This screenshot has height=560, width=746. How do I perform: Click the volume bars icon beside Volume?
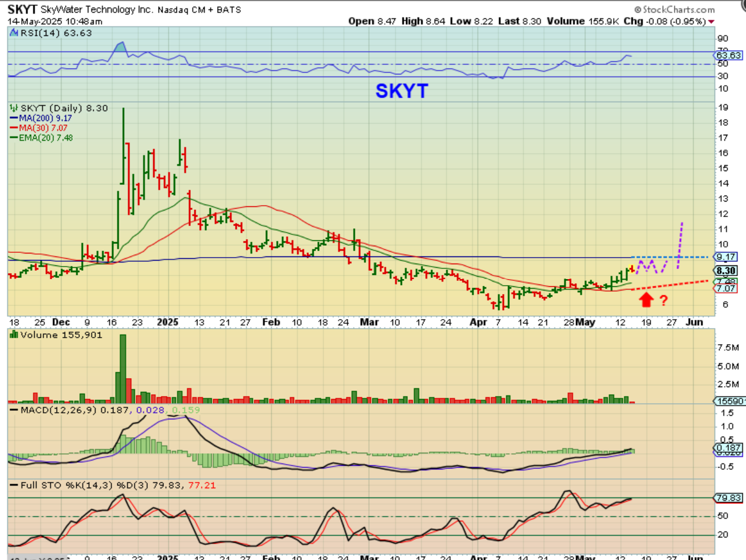click(x=14, y=335)
